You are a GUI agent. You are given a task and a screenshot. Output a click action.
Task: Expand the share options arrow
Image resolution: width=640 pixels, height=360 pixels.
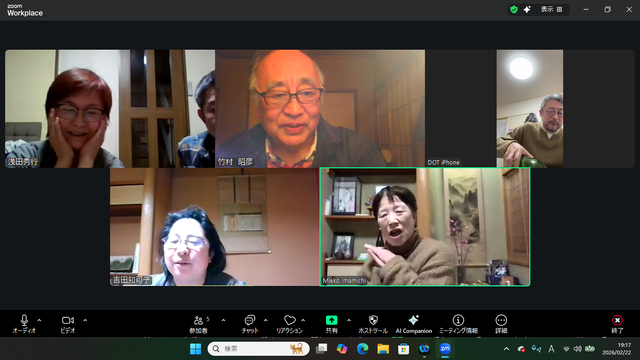coord(349,320)
